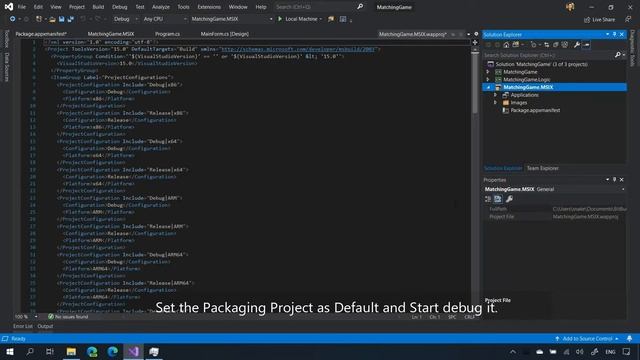Click the Save file toolbar icon
Image resolution: width=640 pixels, height=360 pixels.
[x=62, y=19]
